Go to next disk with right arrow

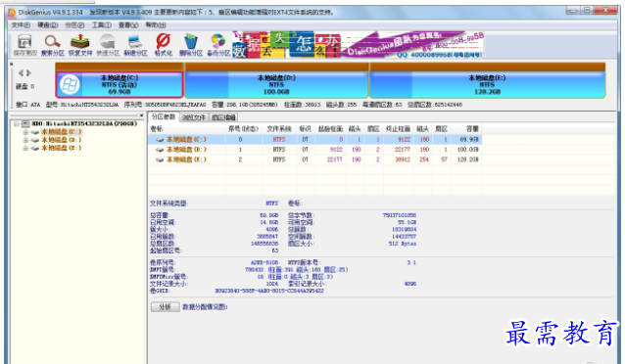28,72
